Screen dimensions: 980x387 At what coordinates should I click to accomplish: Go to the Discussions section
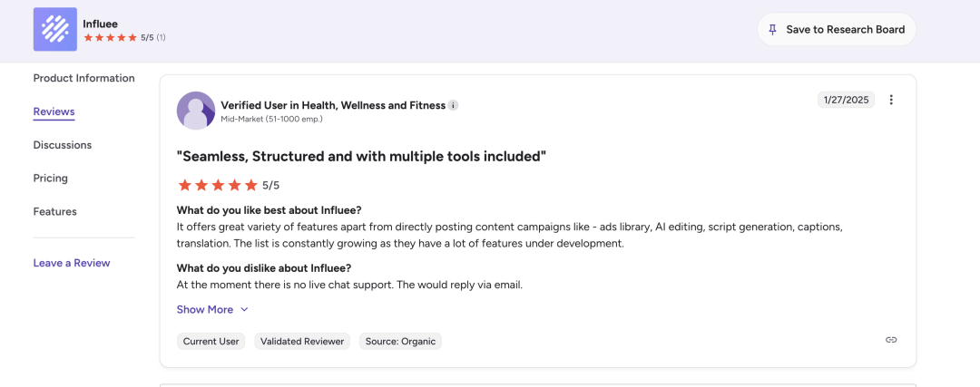point(63,145)
